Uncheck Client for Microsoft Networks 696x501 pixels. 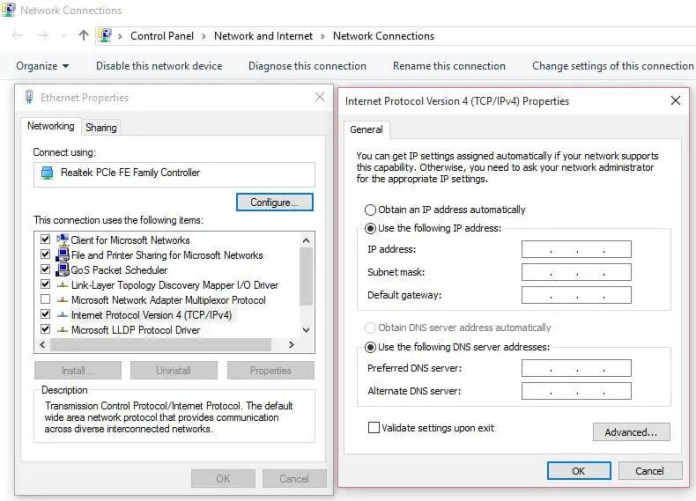pos(45,239)
